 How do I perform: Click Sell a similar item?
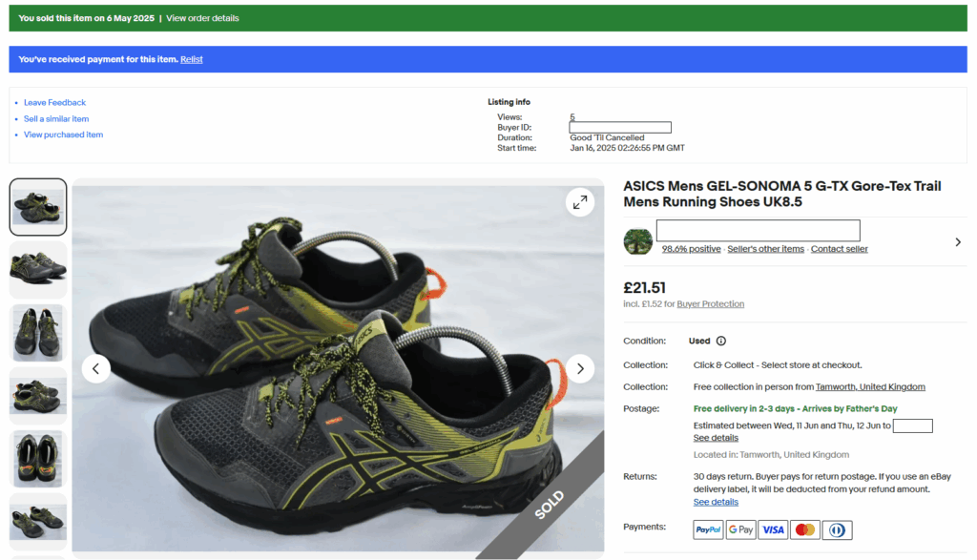tap(56, 119)
